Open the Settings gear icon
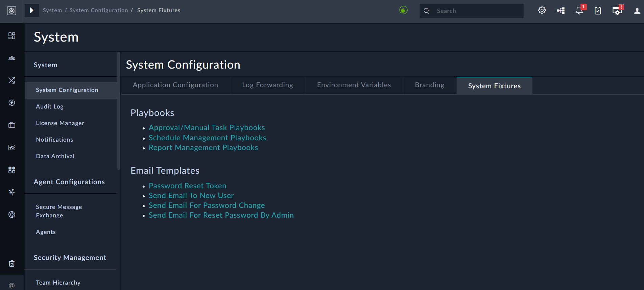 (x=542, y=10)
